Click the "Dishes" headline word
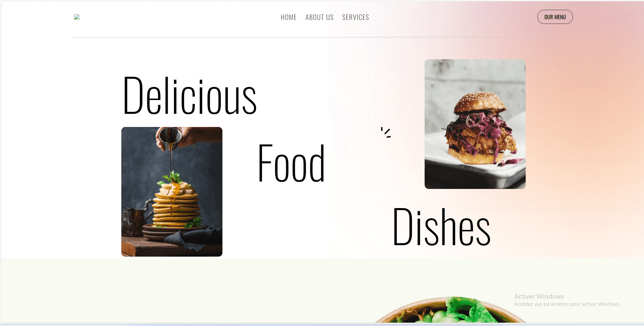Image resolution: width=644 pixels, height=326 pixels. 441,227
